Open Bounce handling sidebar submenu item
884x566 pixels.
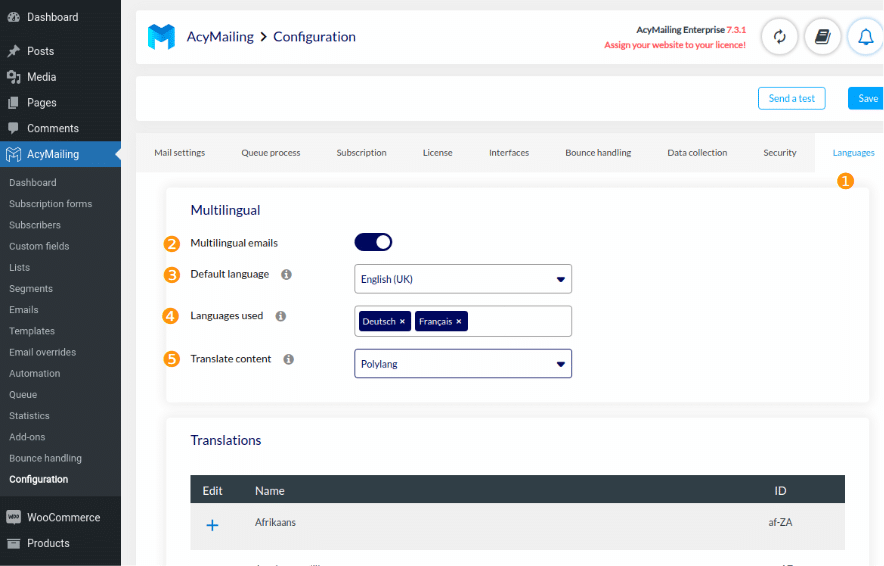[45, 458]
